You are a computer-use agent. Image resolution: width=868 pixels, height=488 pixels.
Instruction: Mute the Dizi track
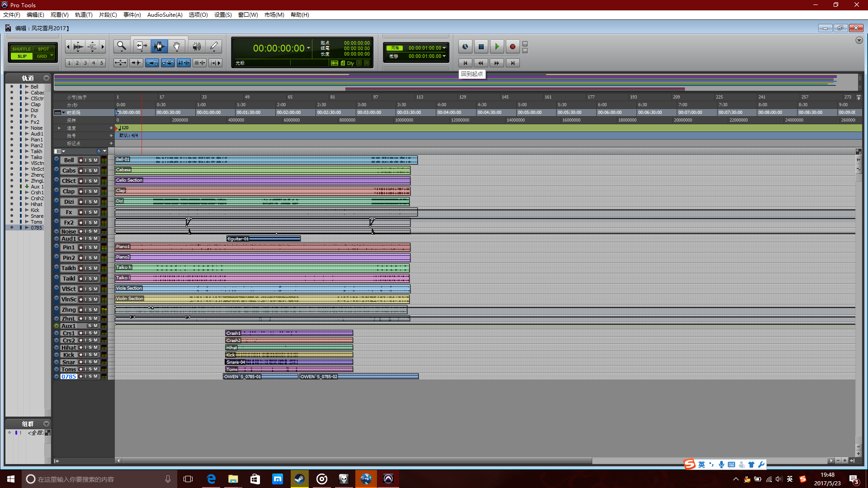click(x=95, y=202)
